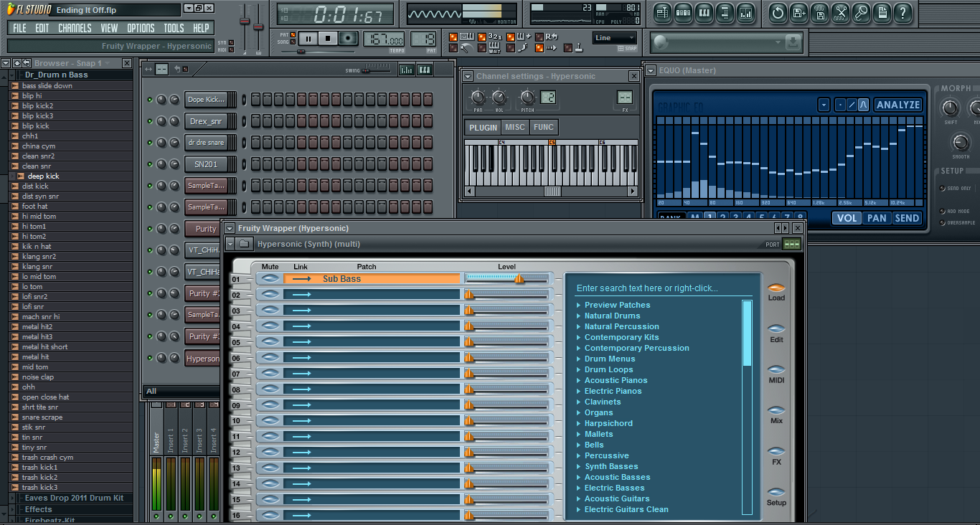Screen dimensions: 980x525
Task: Enable SEND ONLY option in EQUO
Action: [943, 189]
